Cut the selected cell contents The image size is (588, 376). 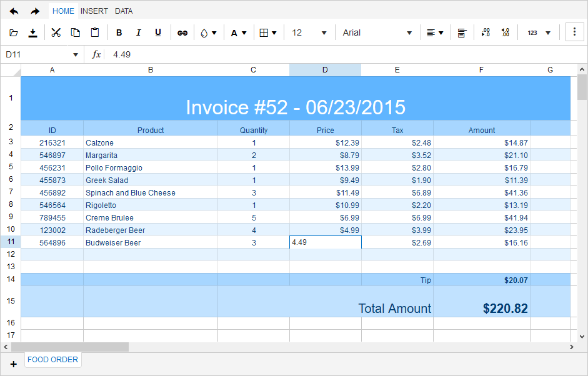click(x=56, y=32)
